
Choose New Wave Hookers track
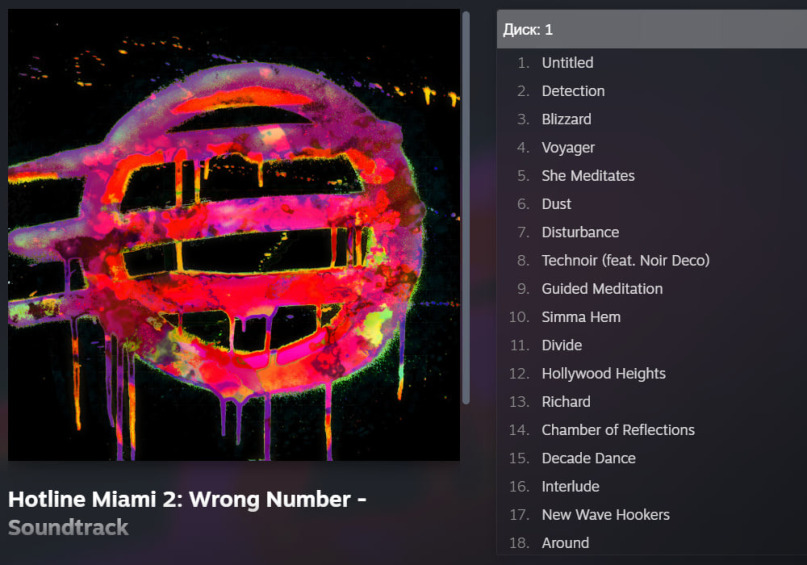point(652,515)
